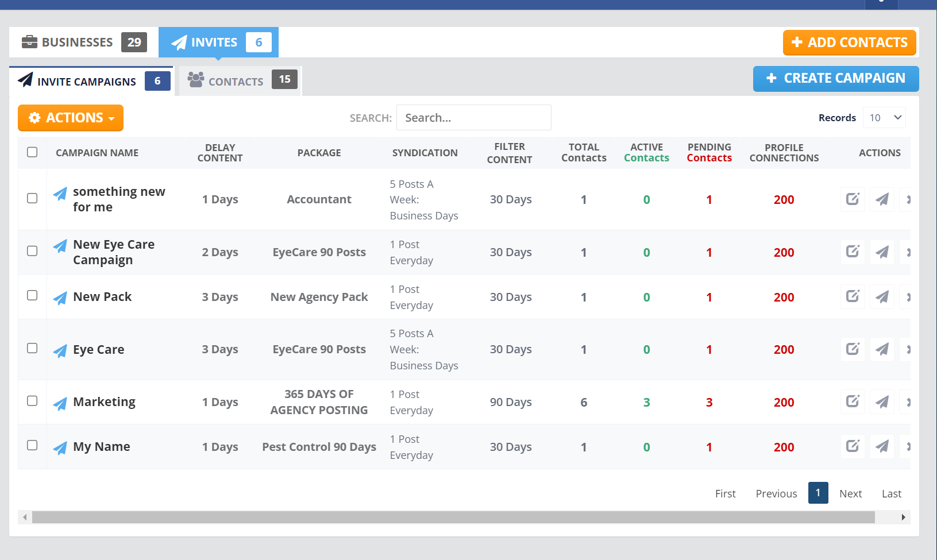Click send icon for New Pack campaign
The width and height of the screenshot is (937, 560).
[x=882, y=297]
